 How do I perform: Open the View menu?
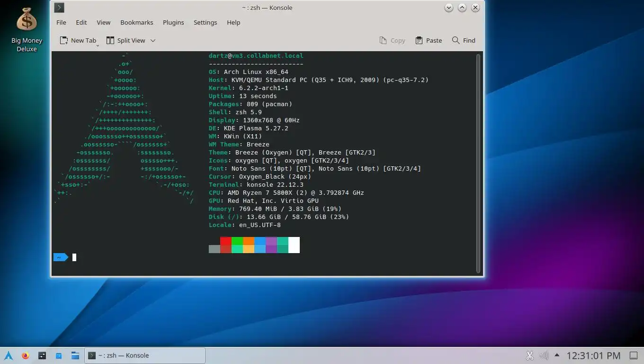coord(104,22)
